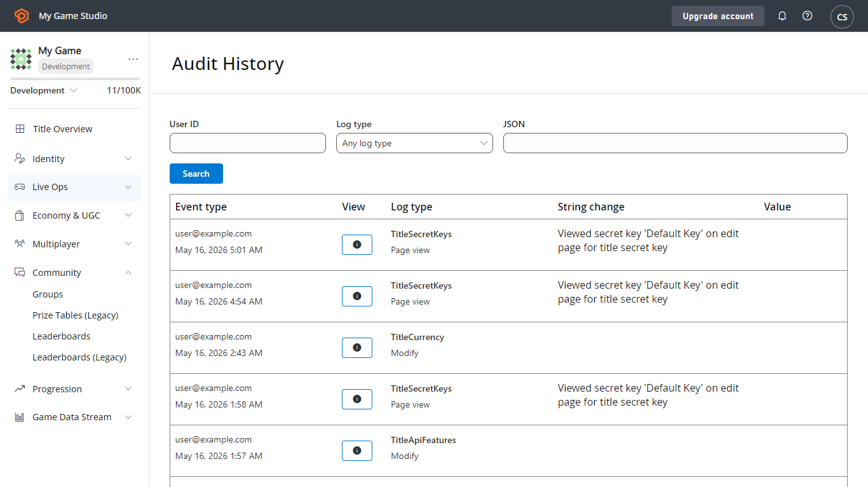Click the Value column header

click(777, 207)
